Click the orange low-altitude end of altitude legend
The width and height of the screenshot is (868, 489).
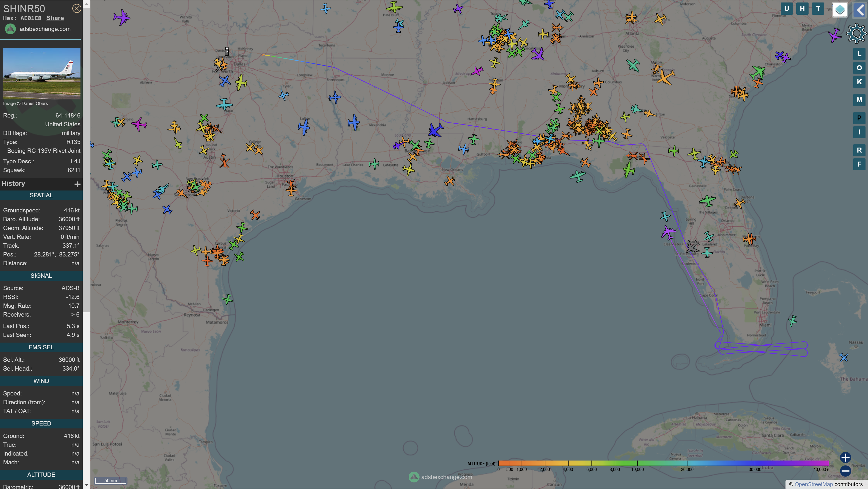(x=504, y=463)
